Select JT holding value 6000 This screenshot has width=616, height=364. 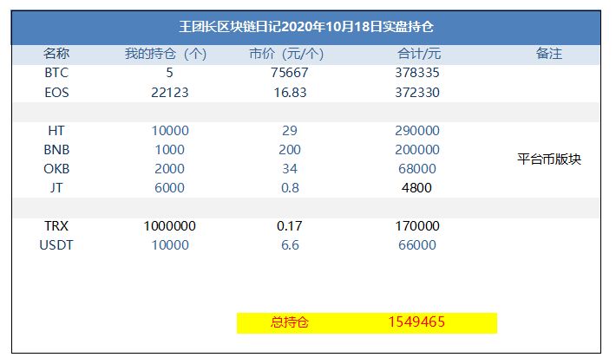169,188
